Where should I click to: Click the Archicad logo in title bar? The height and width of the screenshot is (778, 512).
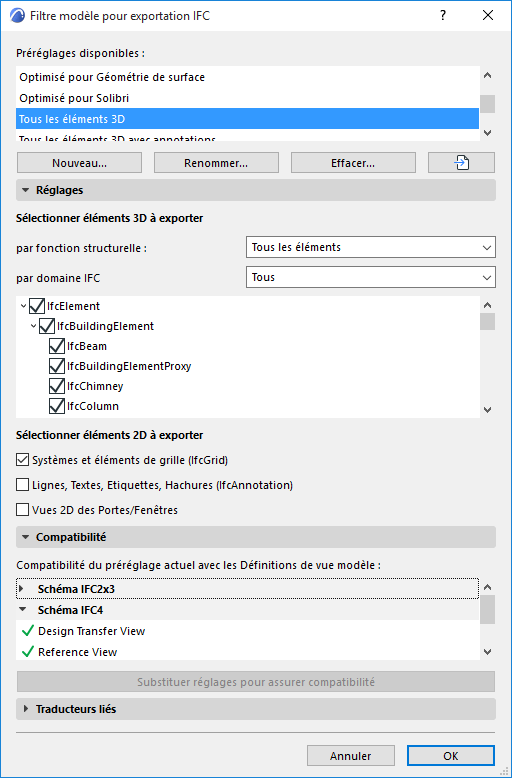point(18,15)
